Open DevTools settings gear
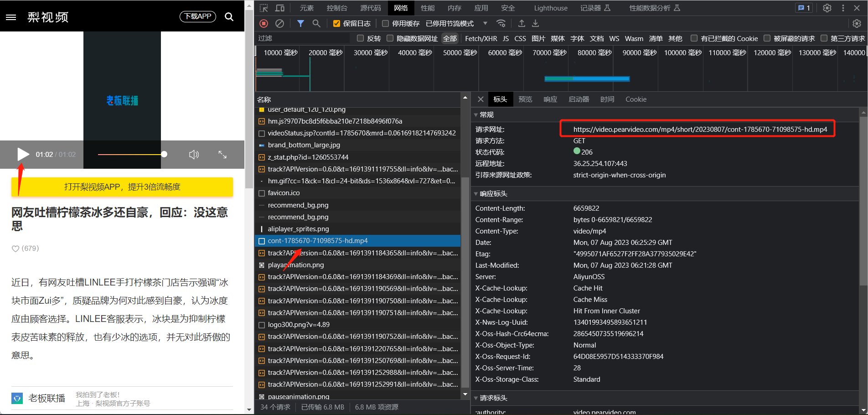868x415 pixels. (x=827, y=8)
